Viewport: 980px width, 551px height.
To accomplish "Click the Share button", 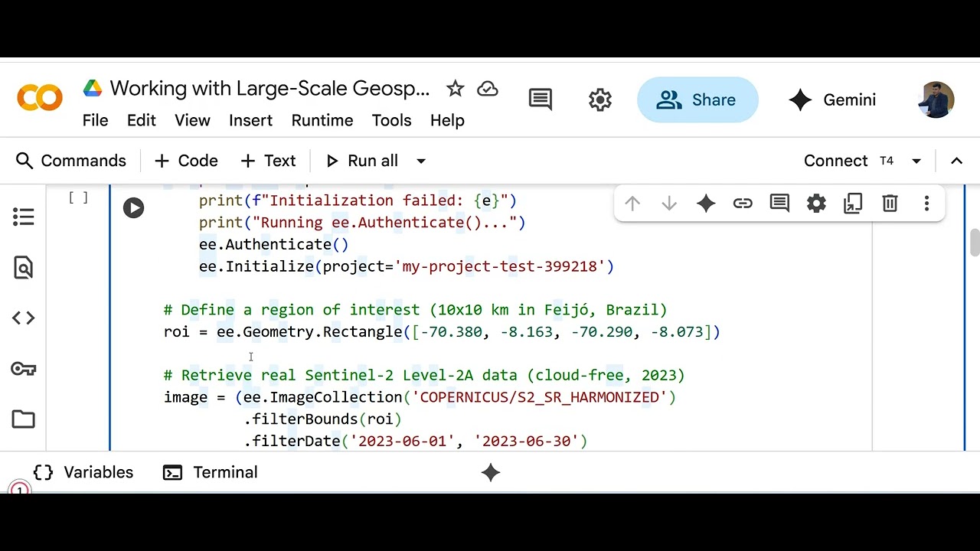I will pyautogui.click(x=697, y=99).
